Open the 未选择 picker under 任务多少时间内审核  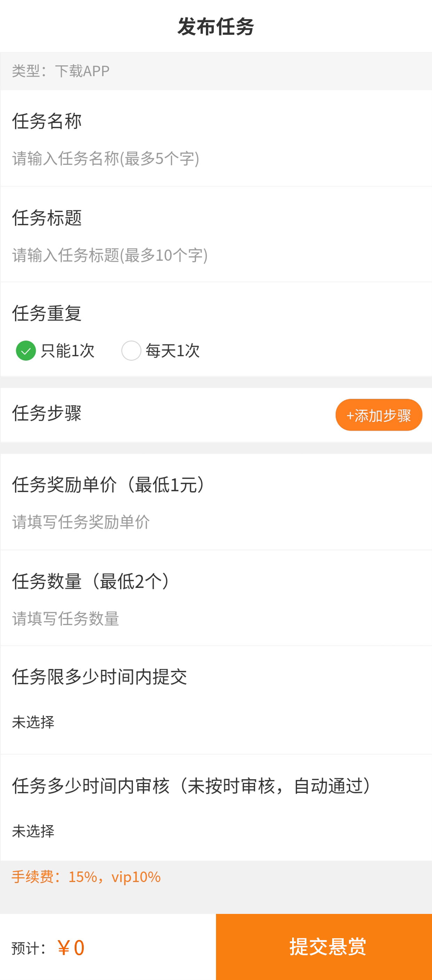pyautogui.click(x=33, y=831)
